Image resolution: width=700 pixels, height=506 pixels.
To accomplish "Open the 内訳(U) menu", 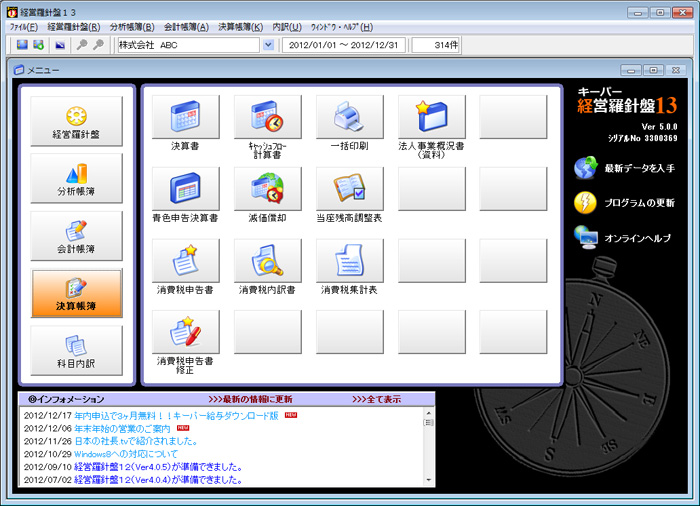I will 287,27.
